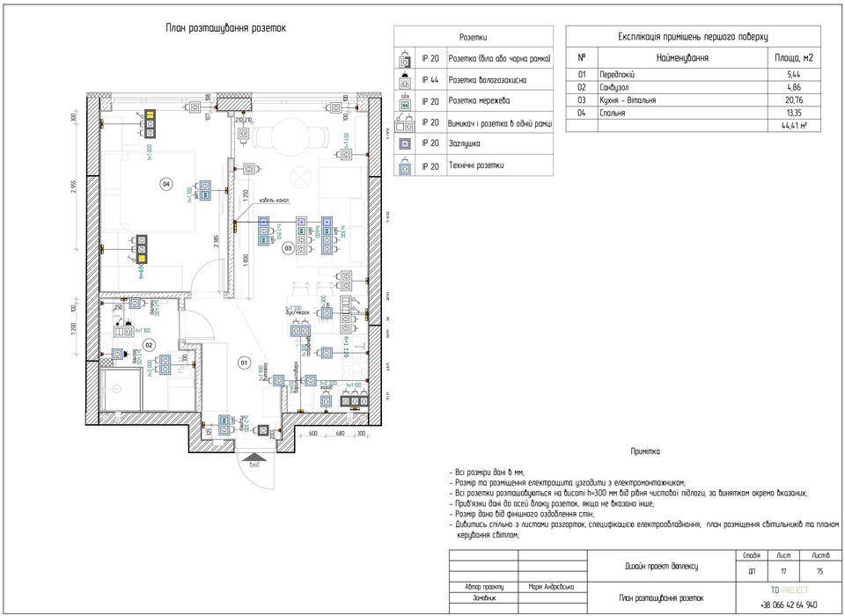Select room marker 04 in the bedroom
This screenshot has height=616, width=845.
(166, 184)
